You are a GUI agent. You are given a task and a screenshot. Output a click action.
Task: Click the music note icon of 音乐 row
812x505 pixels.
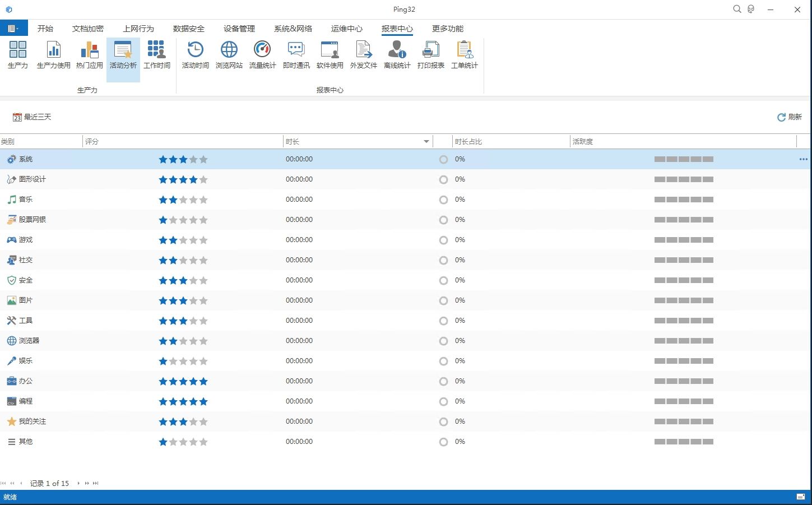coord(11,200)
